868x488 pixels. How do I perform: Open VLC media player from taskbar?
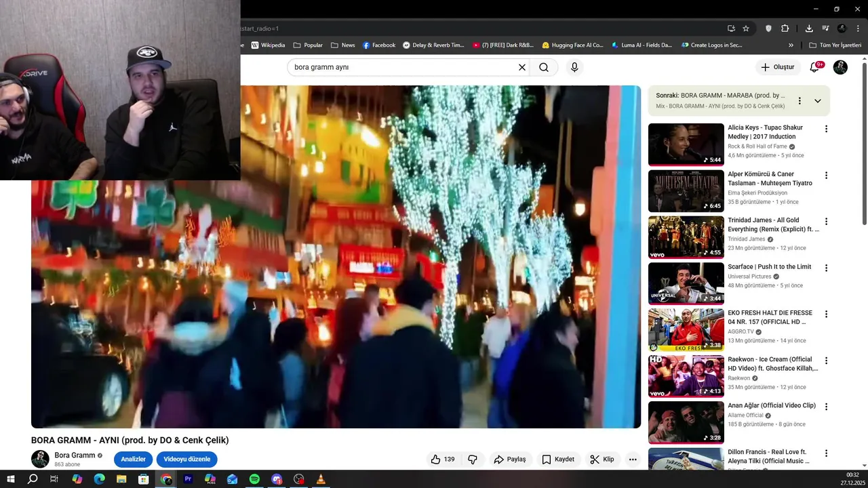coord(321,479)
